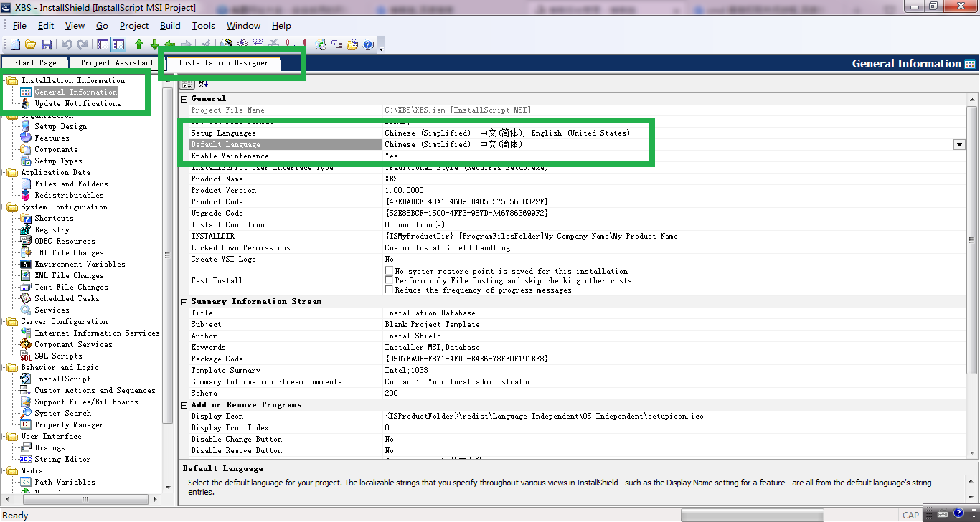Screen dimensions: 980x522
Task: Open the Setup Design view
Action: (x=60, y=126)
